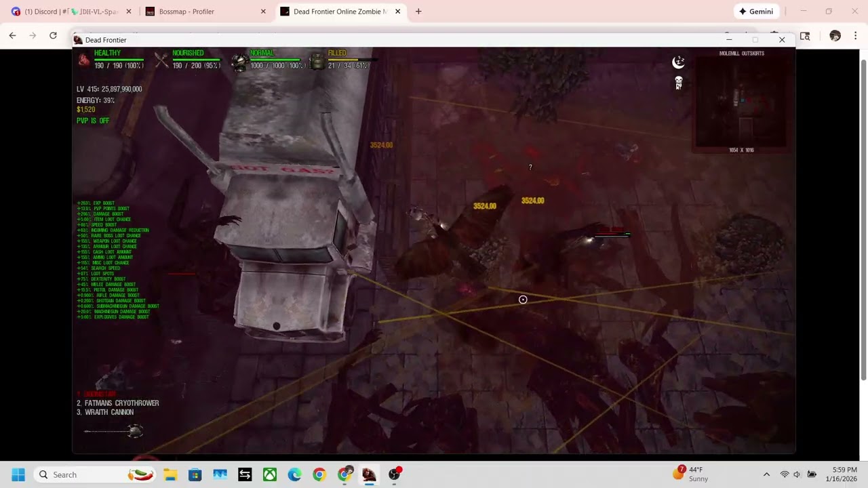Image resolution: width=868 pixels, height=488 pixels.
Task: Select weapon 3 Wraith Cannon
Action: [105, 412]
